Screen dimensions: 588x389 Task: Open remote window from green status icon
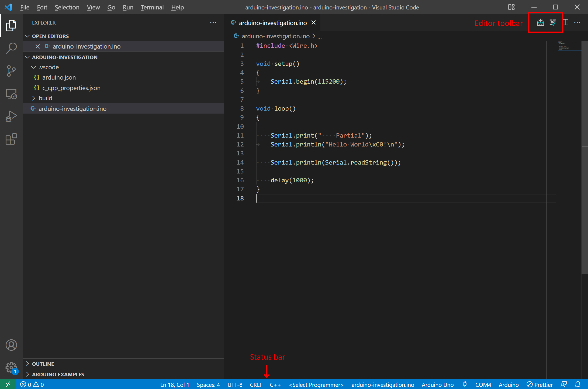click(8, 384)
